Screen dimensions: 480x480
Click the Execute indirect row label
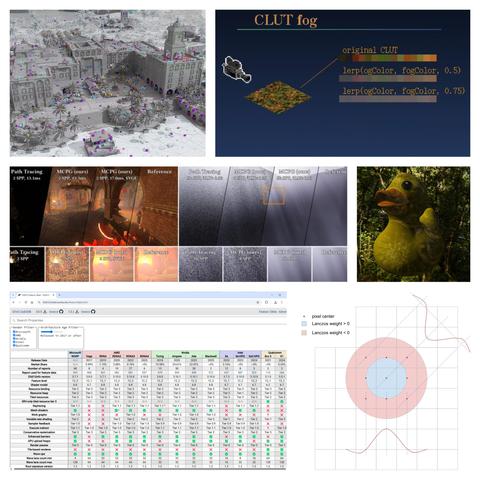(39, 428)
